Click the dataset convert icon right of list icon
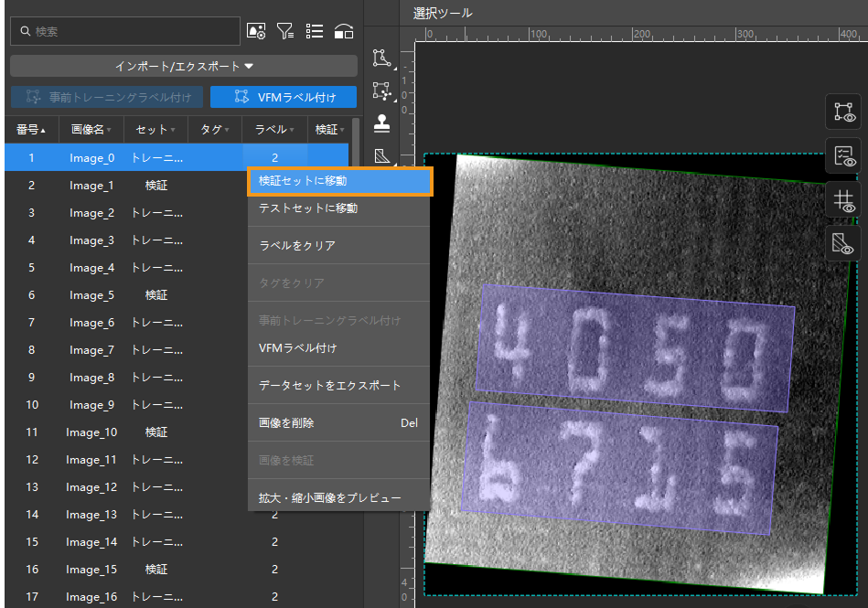This screenshot has width=868, height=608. click(x=344, y=31)
